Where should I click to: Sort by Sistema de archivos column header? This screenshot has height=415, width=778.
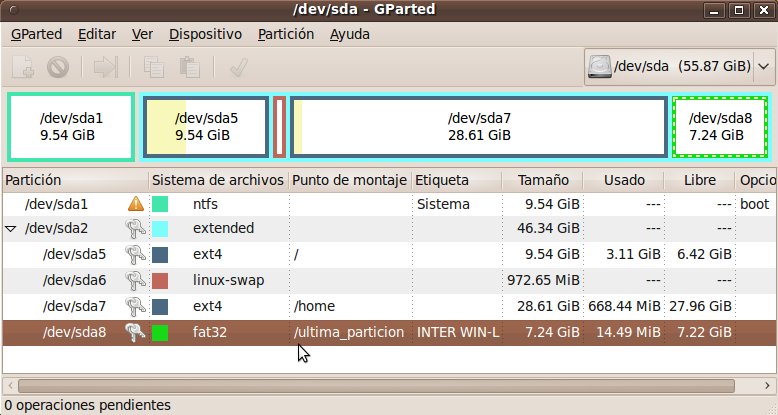pos(218,180)
